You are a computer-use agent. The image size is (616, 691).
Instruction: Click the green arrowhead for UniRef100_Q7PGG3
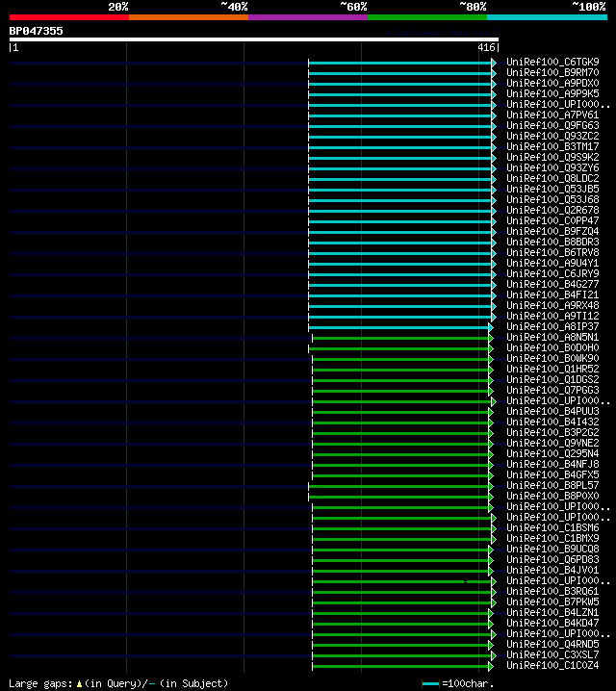tap(491, 391)
